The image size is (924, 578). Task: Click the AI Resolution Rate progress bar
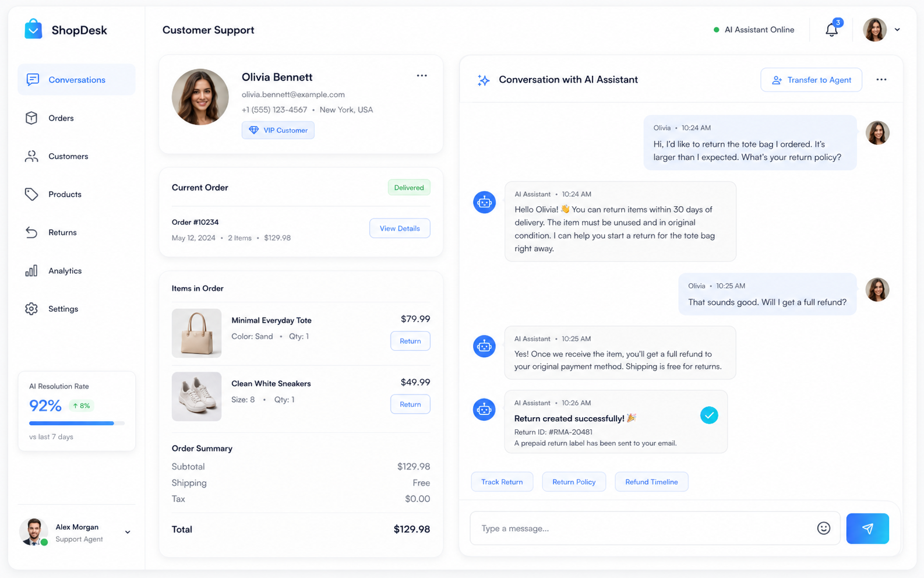[77, 424]
